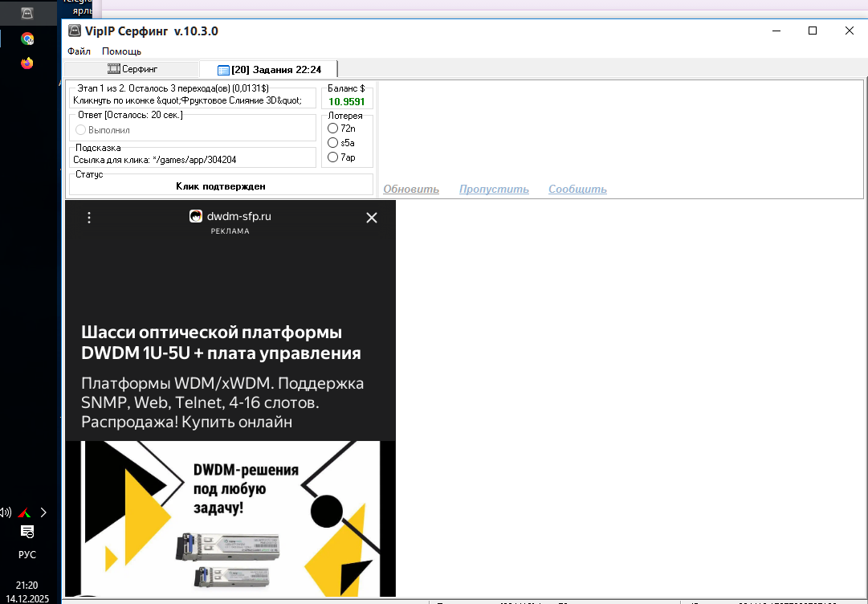Click the red-green triangle tray icon

coord(25,512)
